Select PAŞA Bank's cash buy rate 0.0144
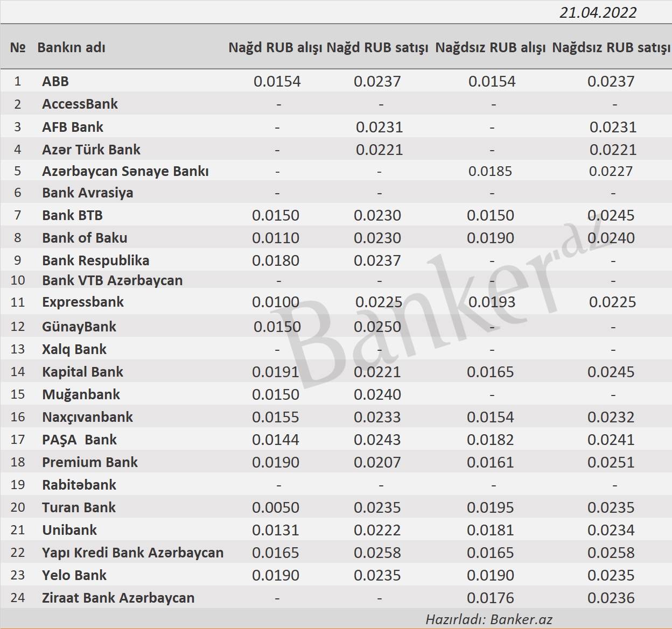The height and width of the screenshot is (629, 672). click(276, 440)
